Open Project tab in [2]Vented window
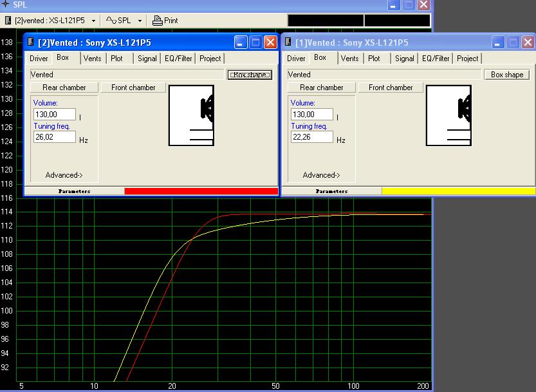 pyautogui.click(x=210, y=59)
